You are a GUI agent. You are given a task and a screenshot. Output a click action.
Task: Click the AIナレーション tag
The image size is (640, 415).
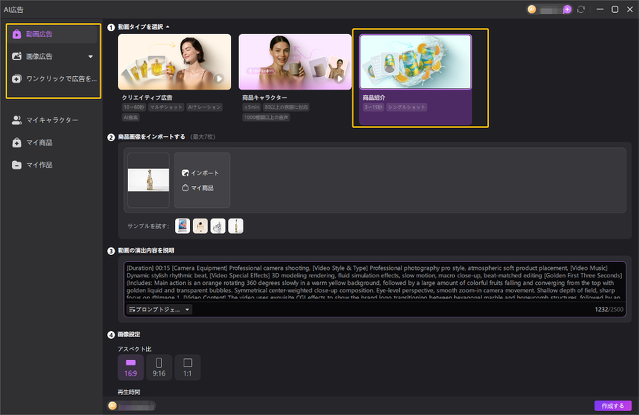pyautogui.click(x=204, y=107)
